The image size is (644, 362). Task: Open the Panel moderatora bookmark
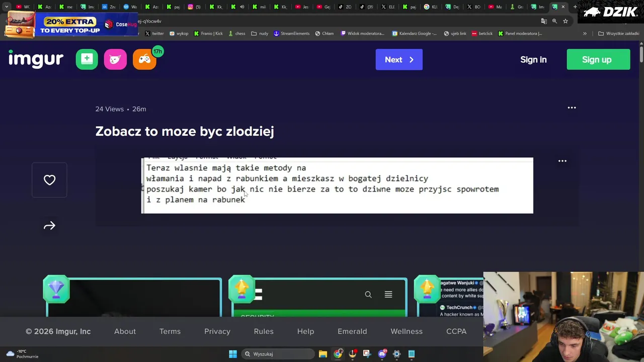click(520, 34)
